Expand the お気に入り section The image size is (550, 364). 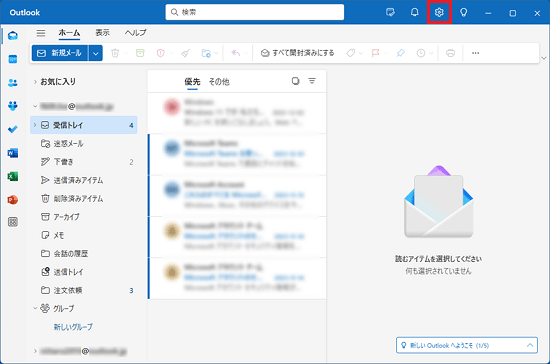click(35, 82)
